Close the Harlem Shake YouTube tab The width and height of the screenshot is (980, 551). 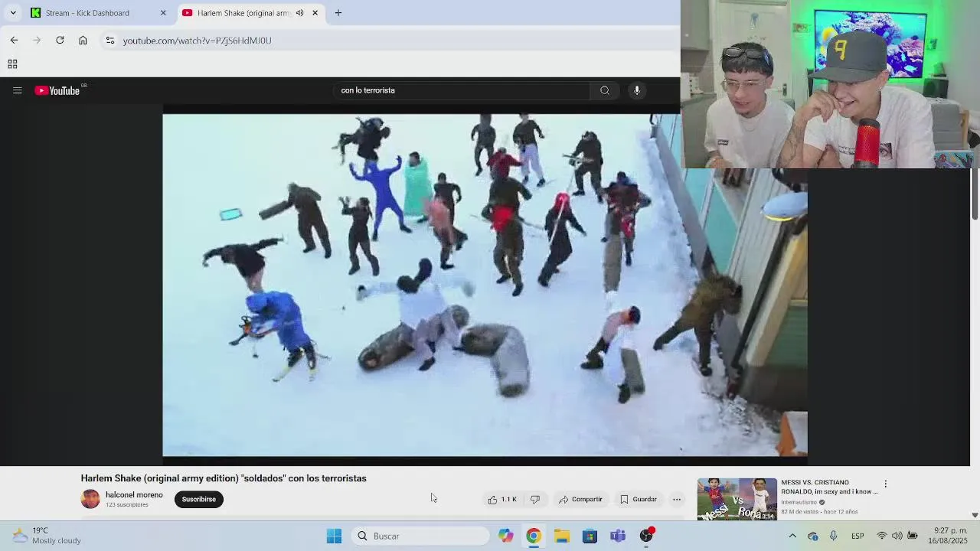pyautogui.click(x=315, y=13)
